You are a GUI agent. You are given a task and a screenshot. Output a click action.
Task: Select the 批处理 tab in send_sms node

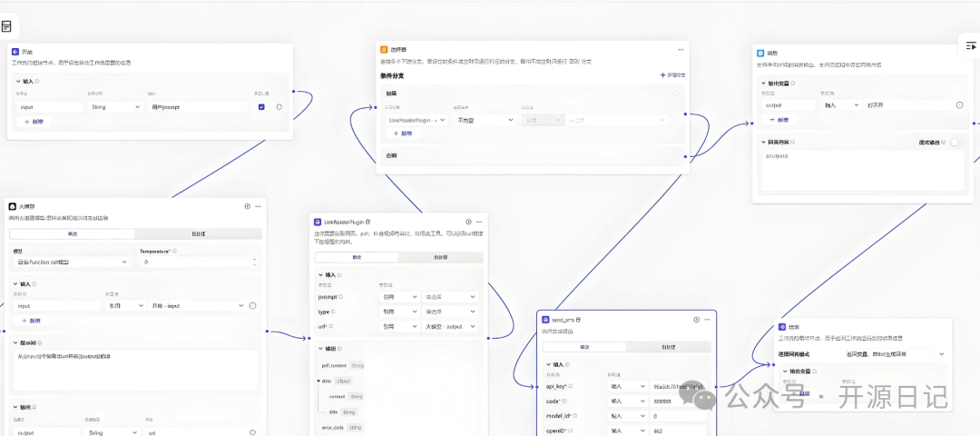tap(668, 347)
